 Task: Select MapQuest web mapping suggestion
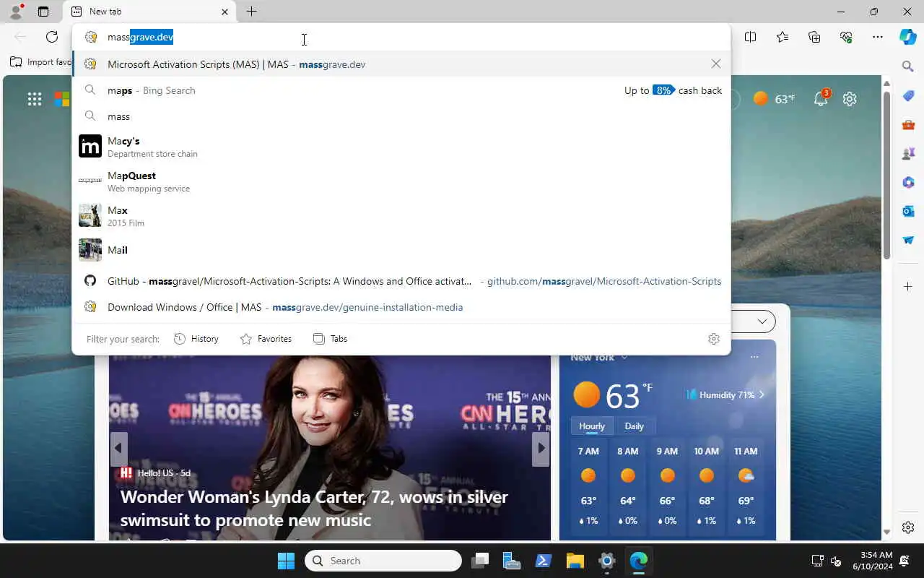[401, 181]
